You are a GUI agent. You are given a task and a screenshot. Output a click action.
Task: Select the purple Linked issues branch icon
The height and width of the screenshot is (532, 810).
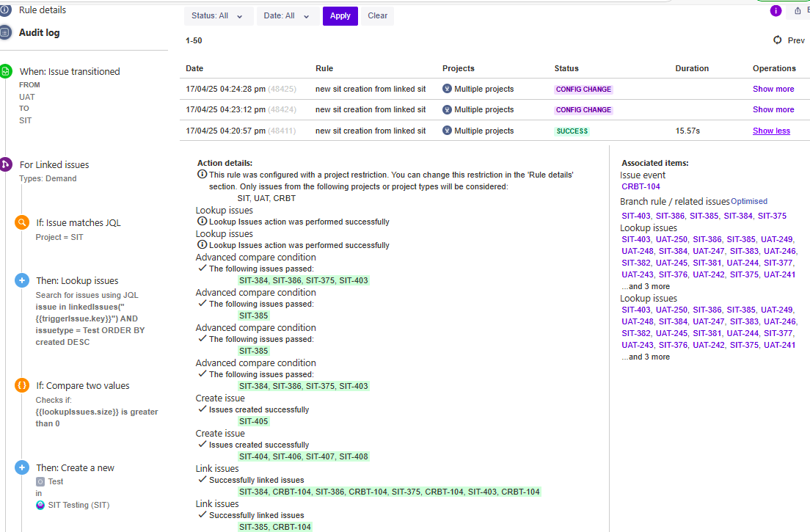pos(5,164)
